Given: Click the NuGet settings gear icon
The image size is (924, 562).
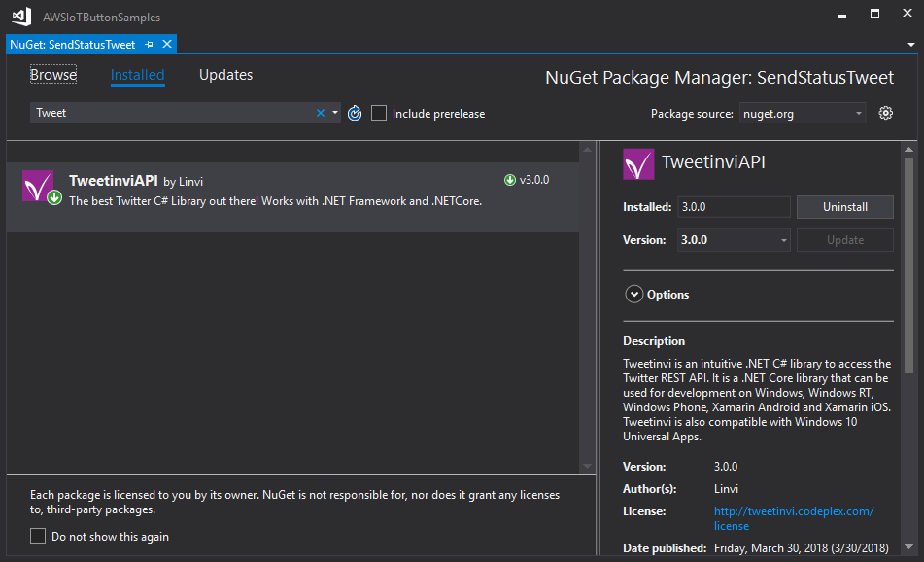Looking at the screenshot, I should coord(885,113).
